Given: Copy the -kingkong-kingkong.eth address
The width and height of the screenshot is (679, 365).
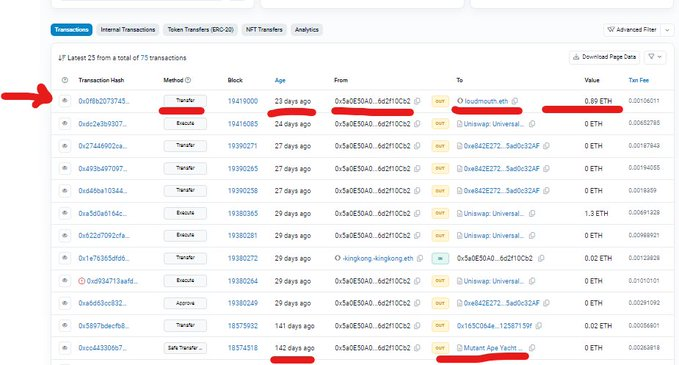Looking at the screenshot, I should [420, 258].
